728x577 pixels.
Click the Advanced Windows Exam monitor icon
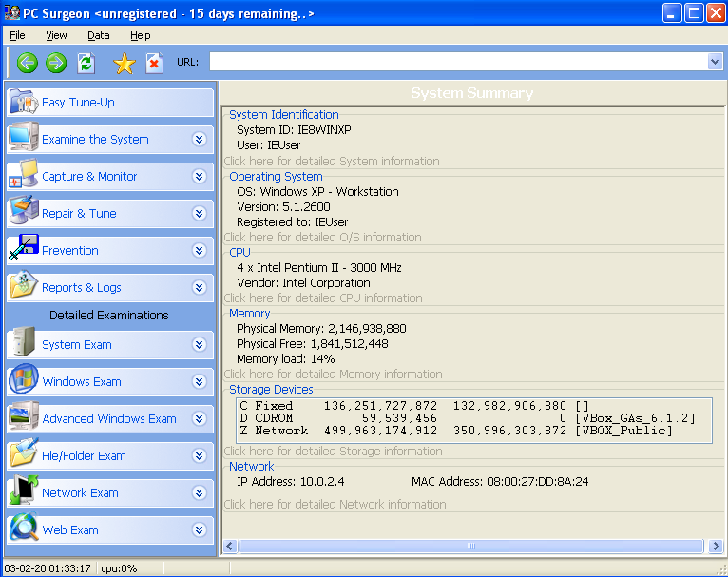[x=23, y=416]
